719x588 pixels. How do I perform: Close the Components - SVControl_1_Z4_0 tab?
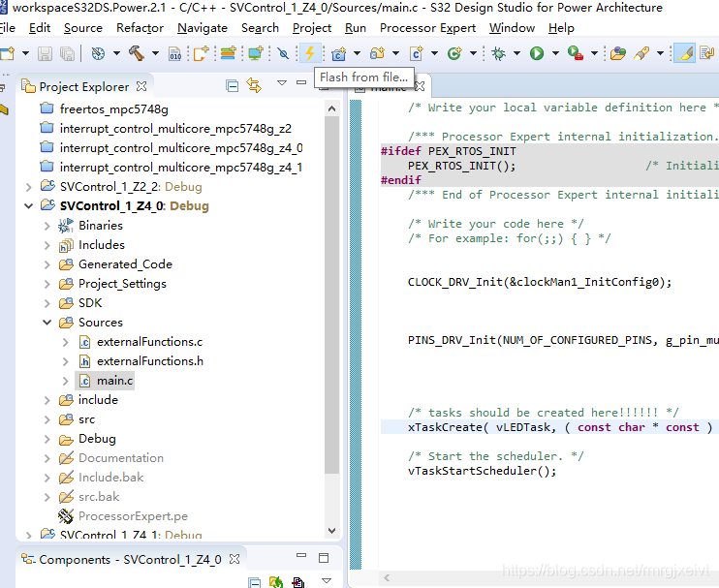234,559
